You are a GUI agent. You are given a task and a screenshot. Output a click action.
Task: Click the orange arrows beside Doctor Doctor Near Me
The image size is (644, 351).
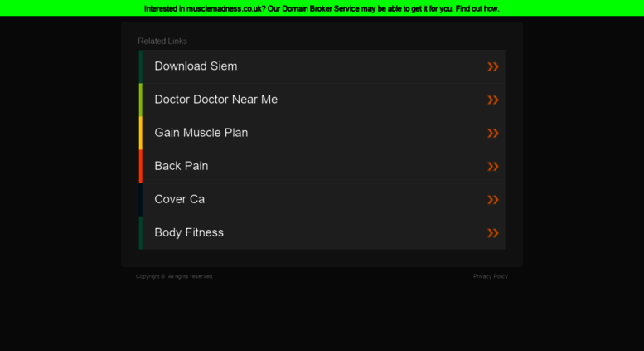pos(493,100)
